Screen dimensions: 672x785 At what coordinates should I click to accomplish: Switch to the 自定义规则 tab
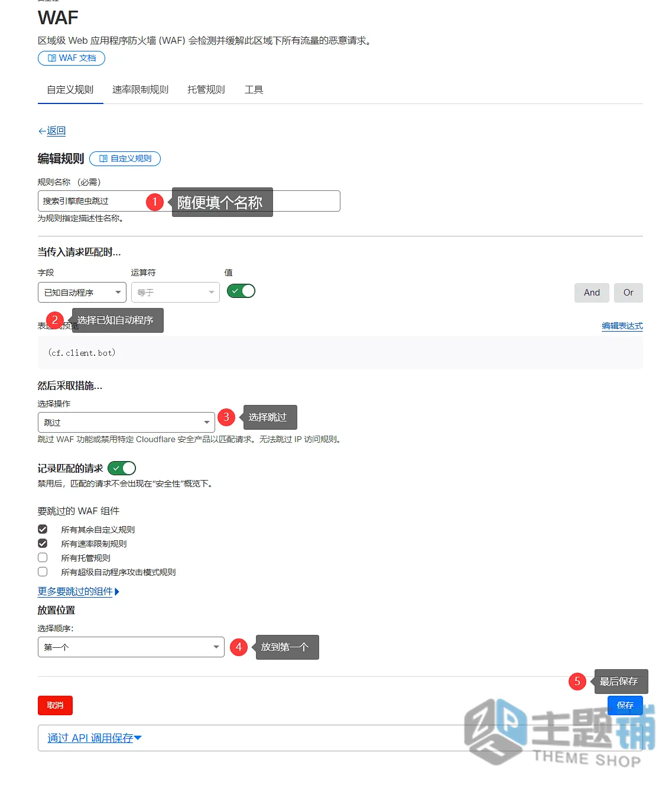click(70, 90)
